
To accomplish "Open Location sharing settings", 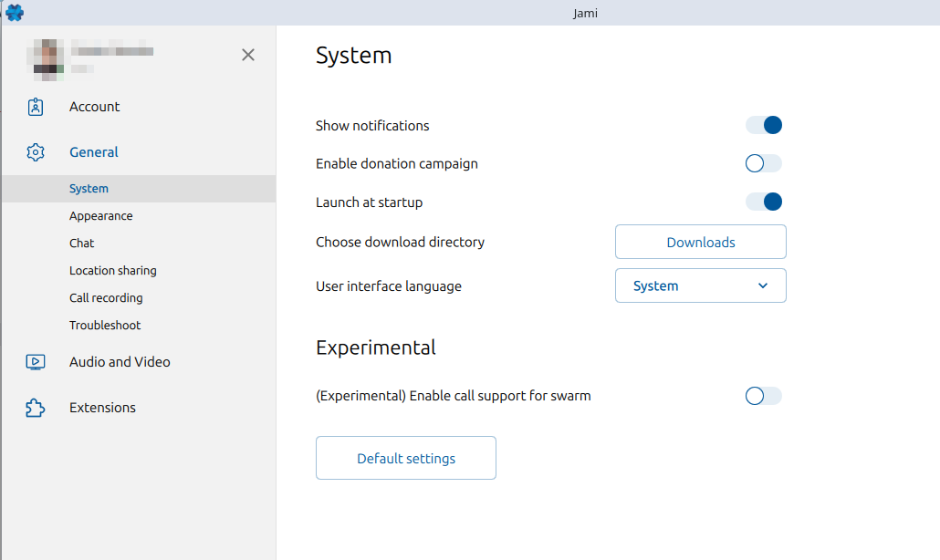I will coord(113,271).
